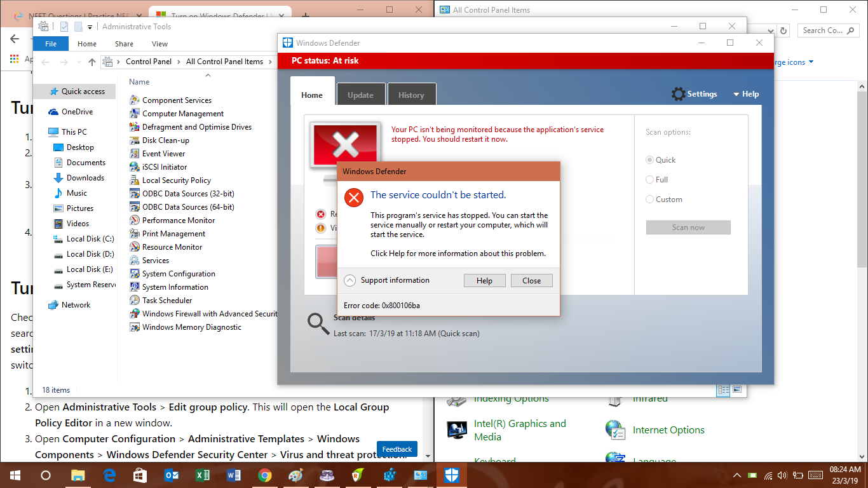This screenshot has height=488, width=868.
Task: Select Defragment and Optimise Drives icon
Action: (x=135, y=126)
